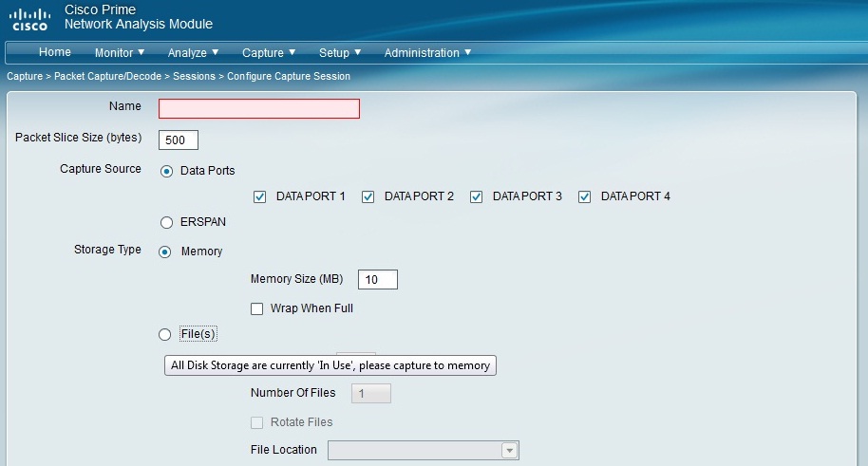Viewport: 868px width, 466px height.
Task: Click the Sessions breadcrumb link
Action: pos(194,76)
